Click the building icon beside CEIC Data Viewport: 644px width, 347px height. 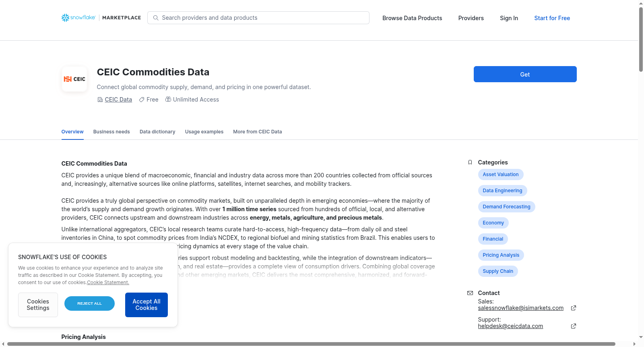(x=100, y=100)
